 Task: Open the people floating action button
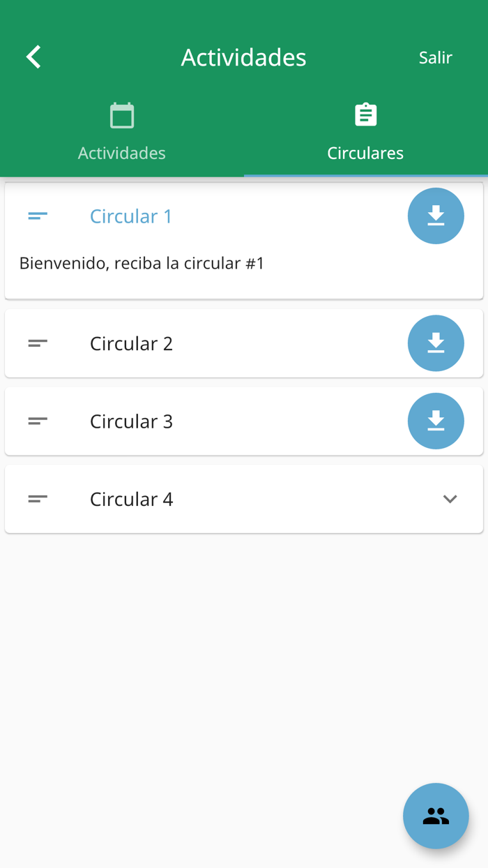coord(436,816)
